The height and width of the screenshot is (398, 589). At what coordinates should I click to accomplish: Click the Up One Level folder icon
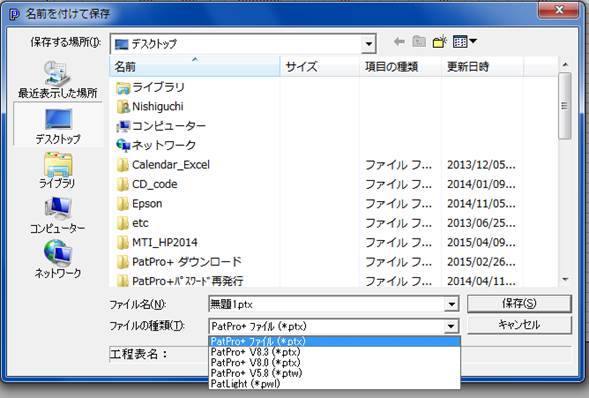click(419, 42)
